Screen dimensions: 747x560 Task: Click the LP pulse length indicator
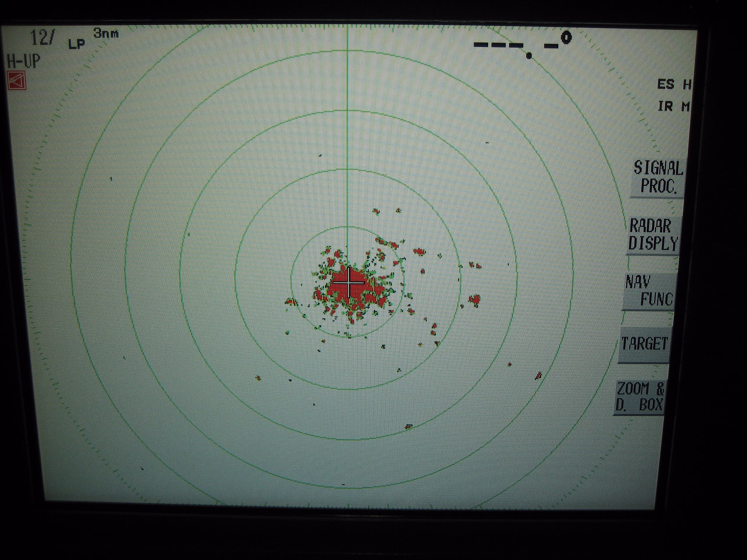click(x=77, y=44)
